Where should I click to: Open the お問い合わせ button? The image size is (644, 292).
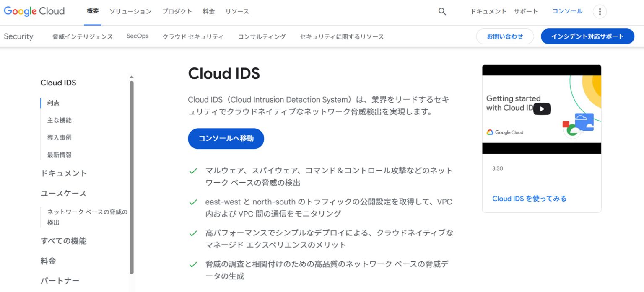(505, 36)
